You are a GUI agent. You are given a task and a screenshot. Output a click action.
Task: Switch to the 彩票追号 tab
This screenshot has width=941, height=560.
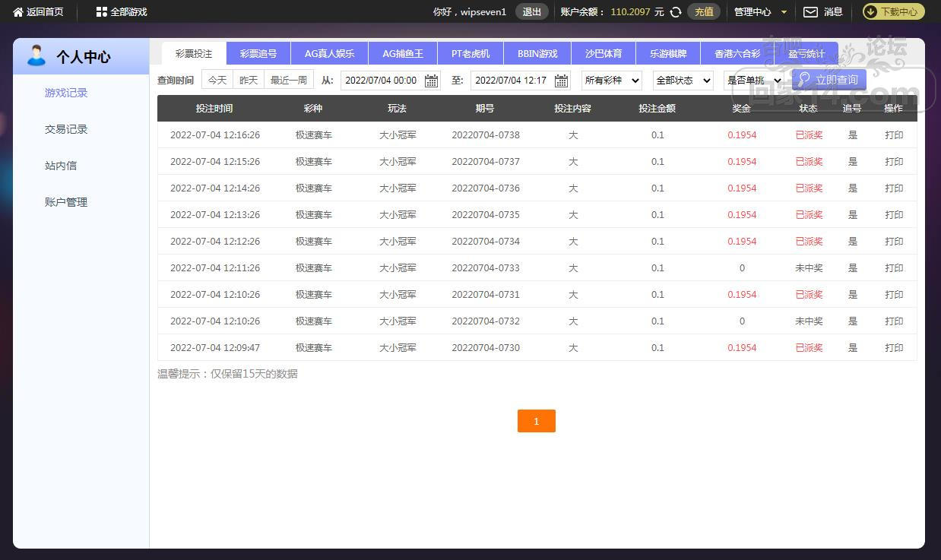coord(258,54)
